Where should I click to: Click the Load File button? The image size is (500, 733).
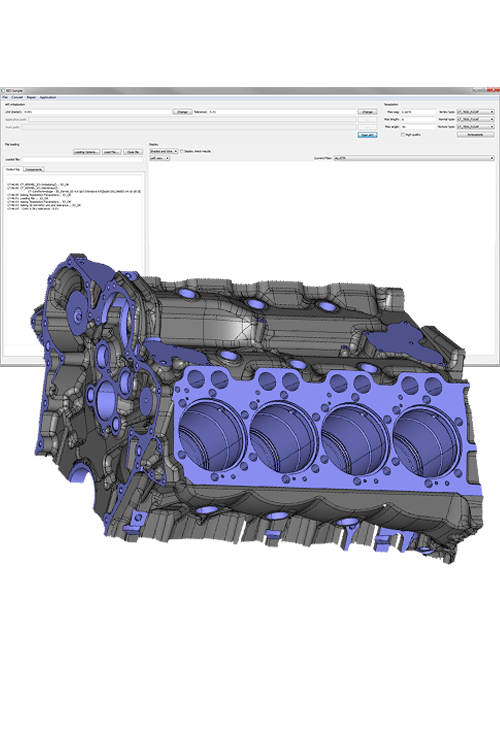pyautogui.click(x=112, y=152)
